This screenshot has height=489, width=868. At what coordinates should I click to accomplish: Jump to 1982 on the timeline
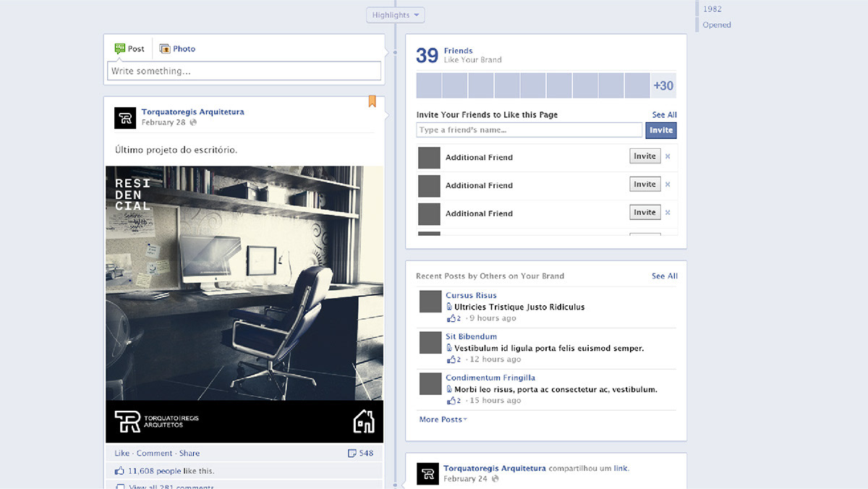tap(712, 9)
